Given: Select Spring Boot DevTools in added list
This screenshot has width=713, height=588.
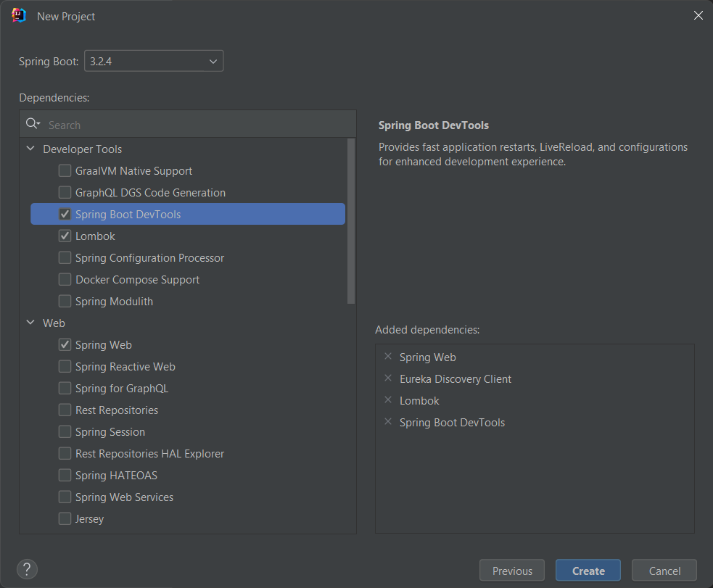Looking at the screenshot, I should point(452,423).
